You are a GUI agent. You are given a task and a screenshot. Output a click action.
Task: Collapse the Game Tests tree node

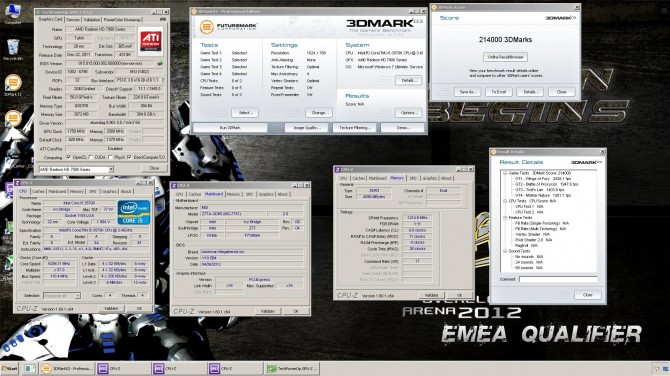505,173
